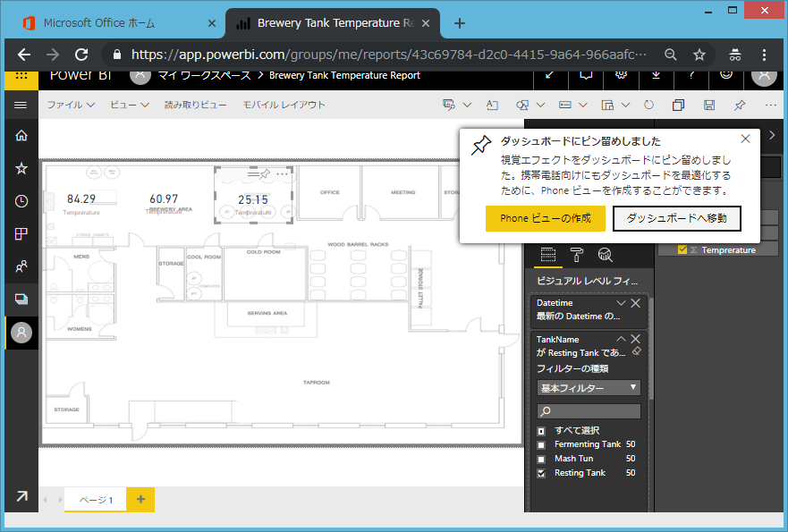
Task: Click the browser address bar URL
Action: pyautogui.click(x=389, y=55)
